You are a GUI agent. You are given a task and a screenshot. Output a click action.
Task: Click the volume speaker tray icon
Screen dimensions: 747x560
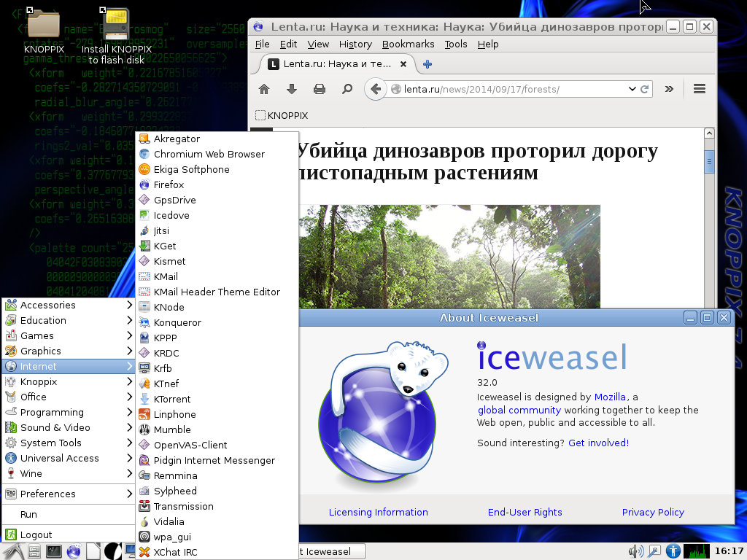coord(635,551)
